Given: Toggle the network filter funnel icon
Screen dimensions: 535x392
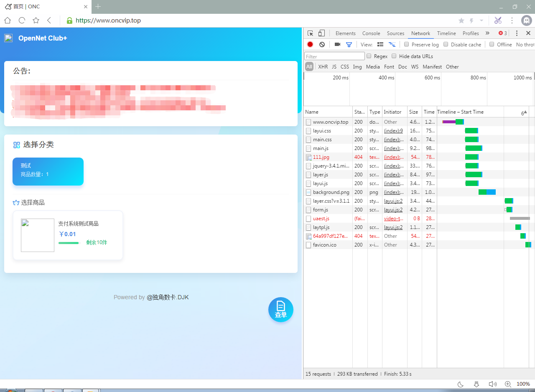Looking at the screenshot, I should pyautogui.click(x=349, y=44).
